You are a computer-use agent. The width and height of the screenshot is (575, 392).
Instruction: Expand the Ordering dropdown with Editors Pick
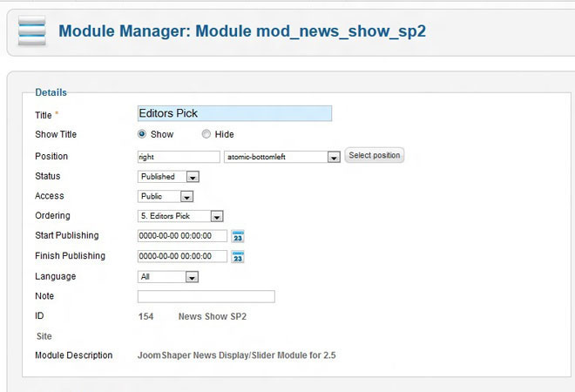[x=181, y=216]
